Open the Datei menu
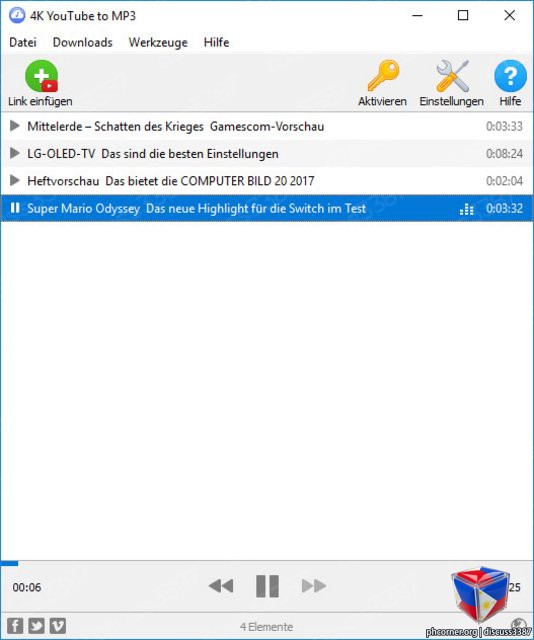Image resolution: width=534 pixels, height=640 pixels. pyautogui.click(x=23, y=42)
